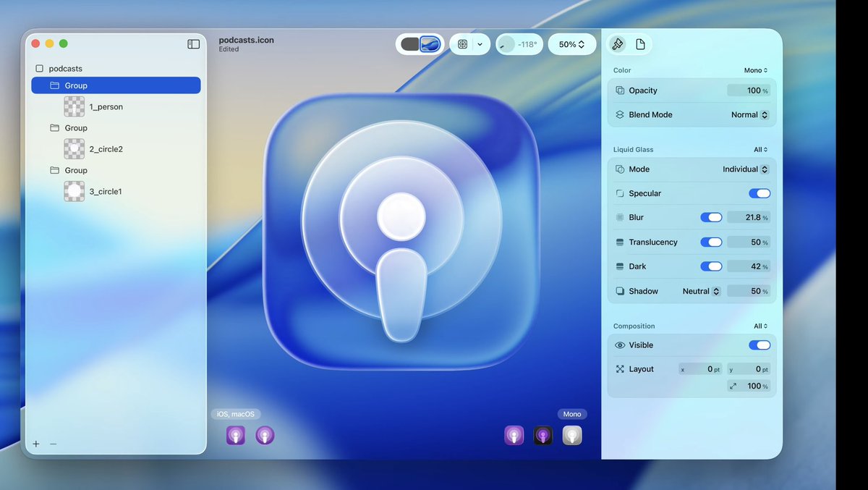Screen dimensions: 868x490
Task: Toggle the sidebar panel icon
Action: pyautogui.click(x=193, y=44)
